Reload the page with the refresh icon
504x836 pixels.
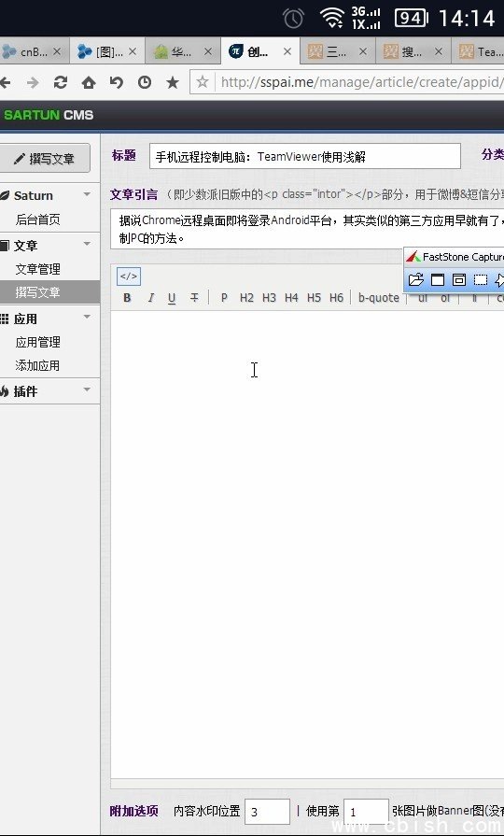pos(61,82)
